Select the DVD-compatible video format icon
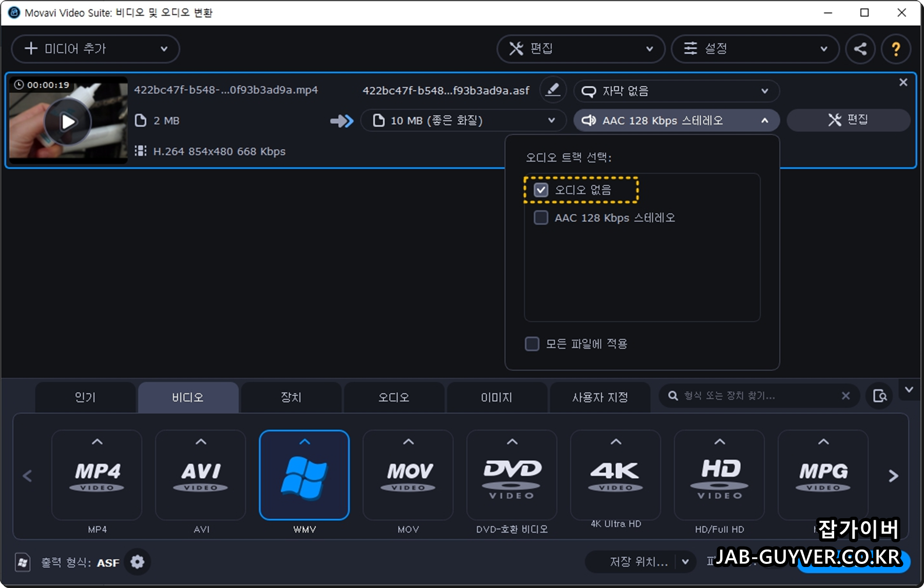Screen dimensions: 924x588 pyautogui.click(x=512, y=475)
